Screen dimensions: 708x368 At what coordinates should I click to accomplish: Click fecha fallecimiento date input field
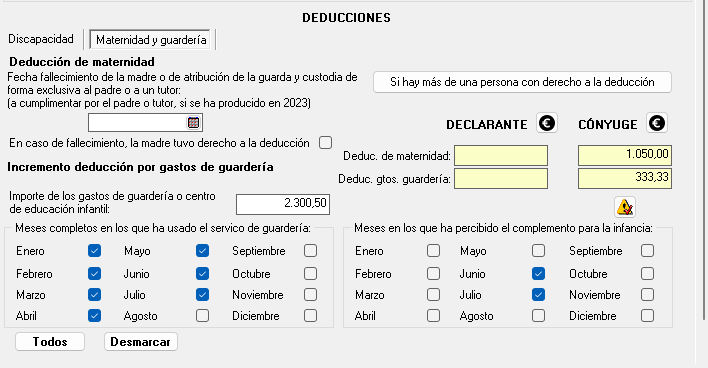tap(137, 122)
